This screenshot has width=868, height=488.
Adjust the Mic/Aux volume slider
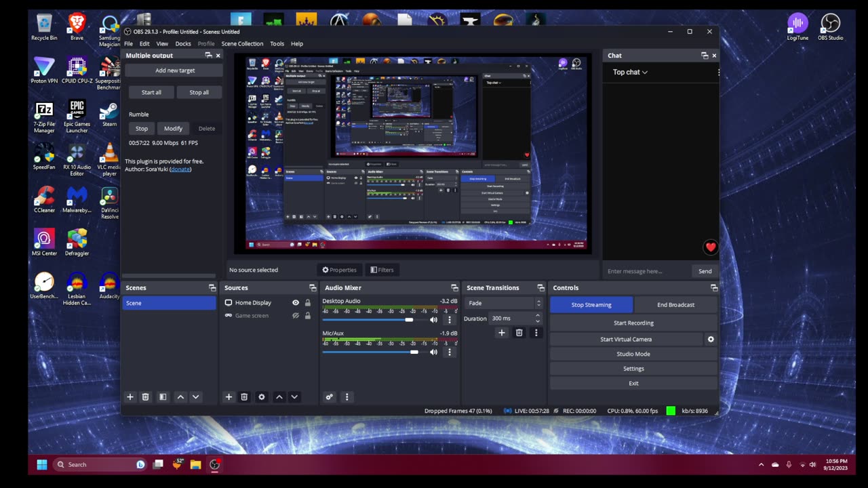point(414,352)
